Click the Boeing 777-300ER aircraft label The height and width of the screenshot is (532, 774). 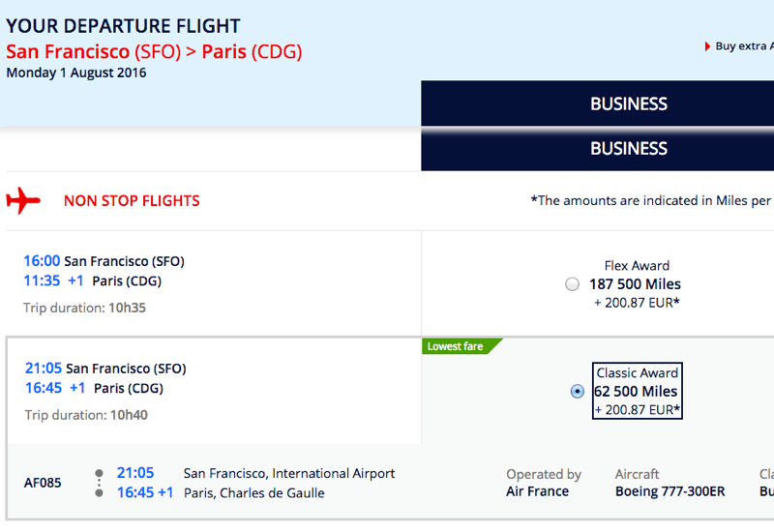670,491
